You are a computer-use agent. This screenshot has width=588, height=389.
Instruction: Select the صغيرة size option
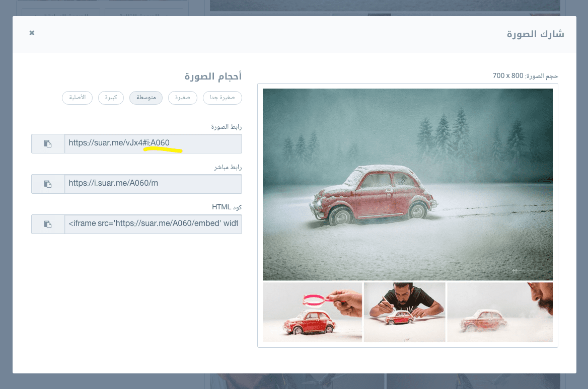point(183,98)
